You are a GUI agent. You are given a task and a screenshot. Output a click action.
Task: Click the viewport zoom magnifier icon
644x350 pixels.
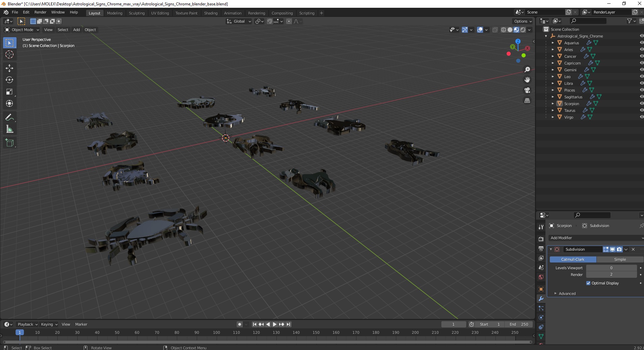[527, 70]
